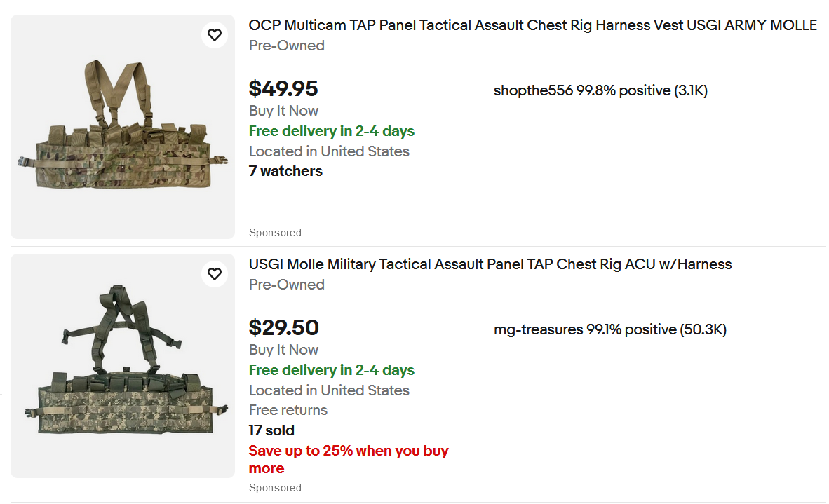
Task: Click the $29.50 price
Action: tap(283, 328)
